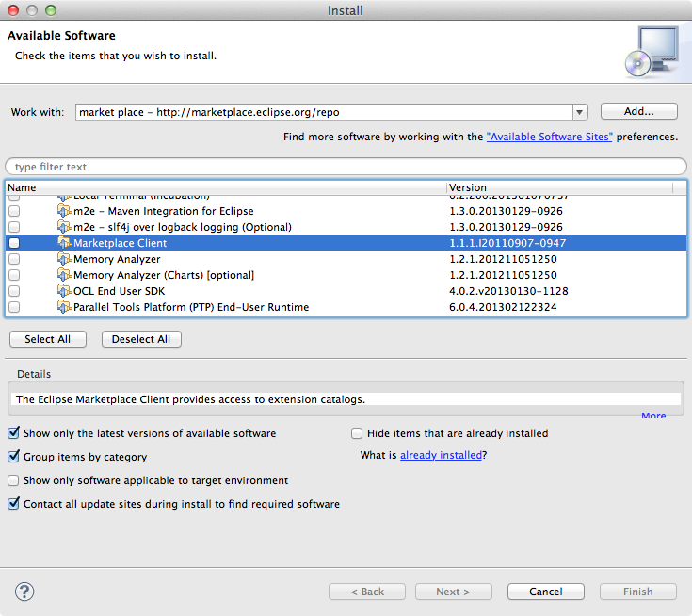
Task: Select the OCL End User SDK row
Action: coord(346,291)
